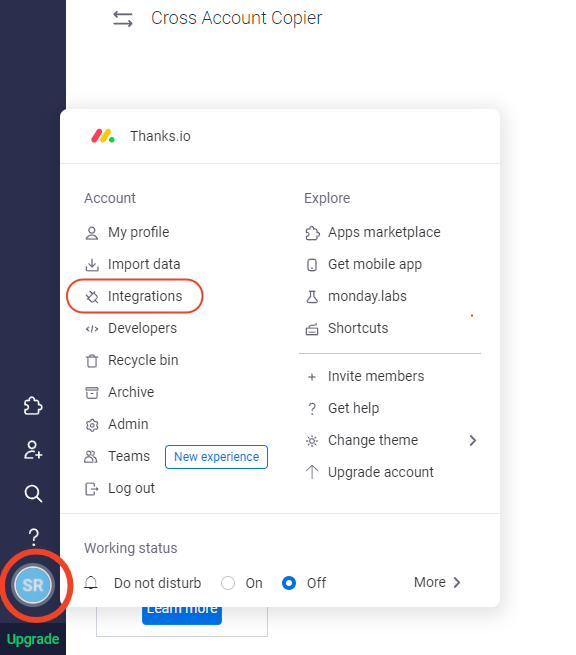Image resolution: width=576 pixels, height=655 pixels.
Task: Click the green Upgrade button in sidebar
Action: [33, 639]
